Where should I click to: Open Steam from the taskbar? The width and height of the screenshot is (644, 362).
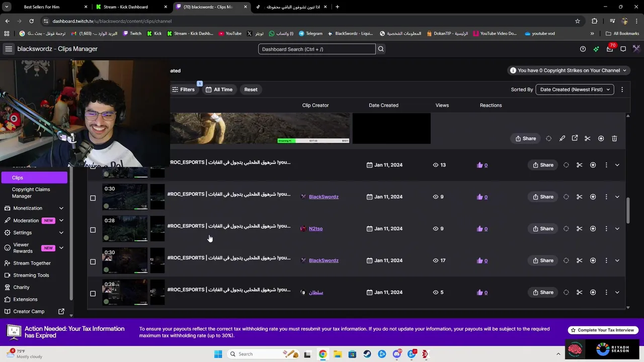pyautogui.click(x=367, y=354)
